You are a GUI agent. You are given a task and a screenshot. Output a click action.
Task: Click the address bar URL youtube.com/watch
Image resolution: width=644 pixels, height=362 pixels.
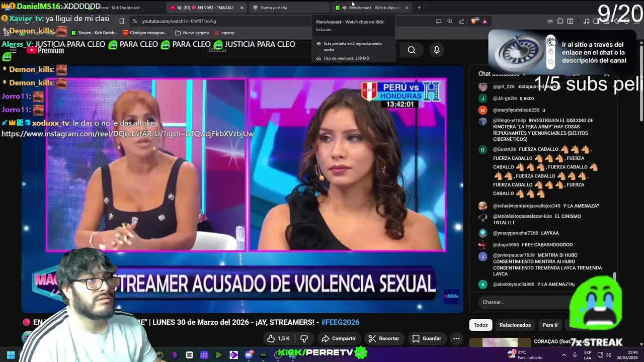179,21
